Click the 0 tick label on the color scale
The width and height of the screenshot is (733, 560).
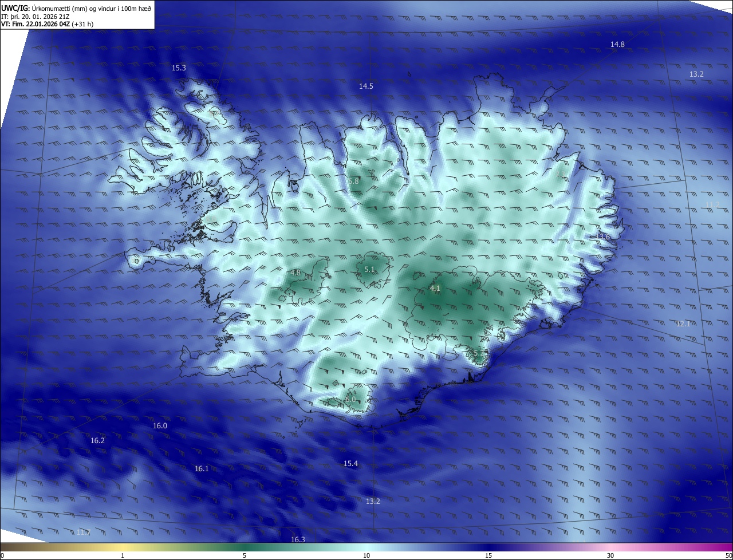click(2, 555)
